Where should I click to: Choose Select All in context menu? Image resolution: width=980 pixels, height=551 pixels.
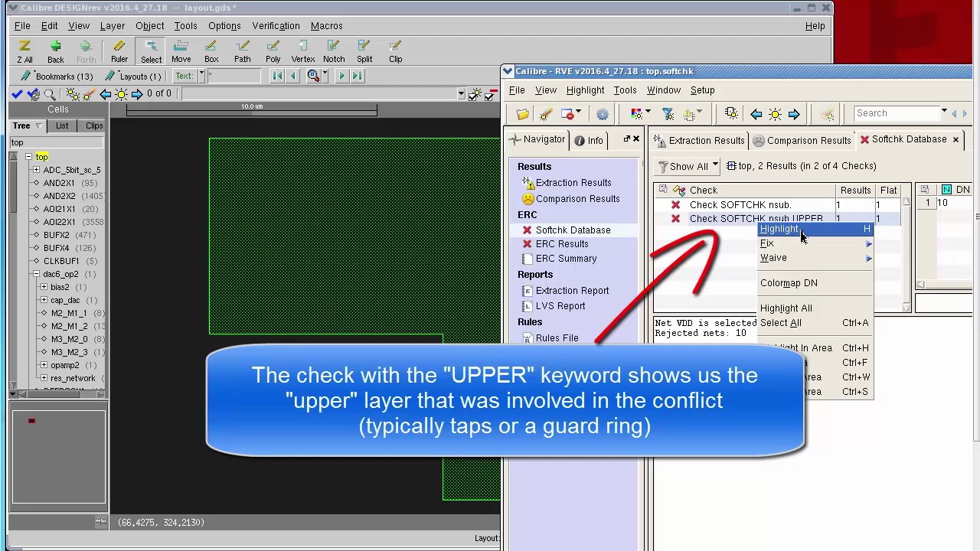point(815,323)
